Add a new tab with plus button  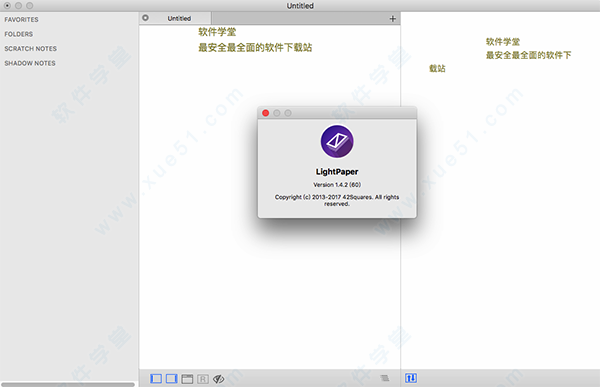(393, 18)
